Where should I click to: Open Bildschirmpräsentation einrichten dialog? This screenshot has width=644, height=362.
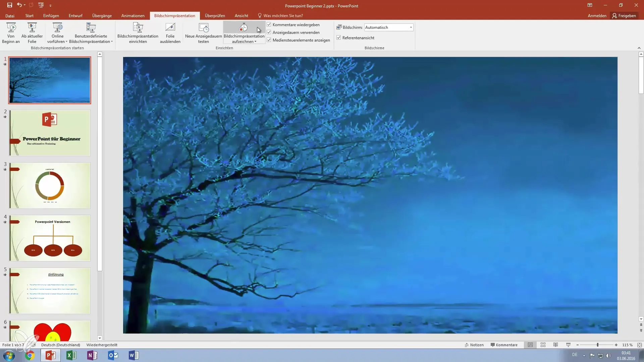pos(138,33)
